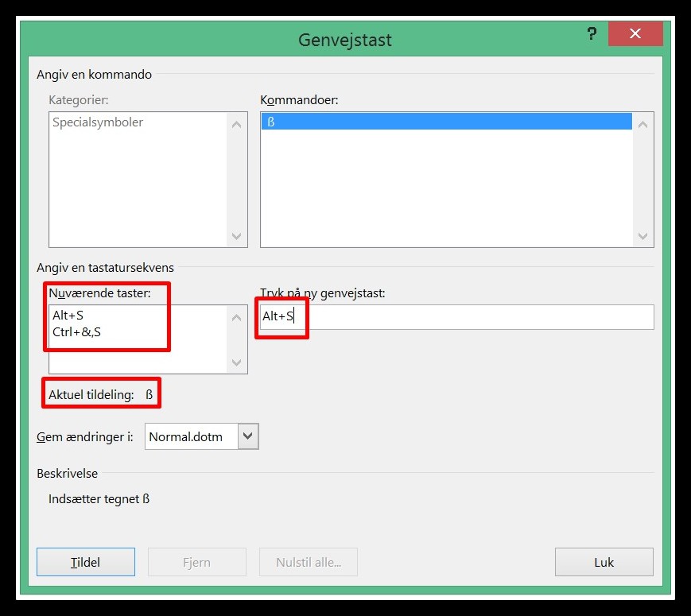The image size is (691, 616).
Task: Click the Nulstil alle... button
Action: point(309,562)
